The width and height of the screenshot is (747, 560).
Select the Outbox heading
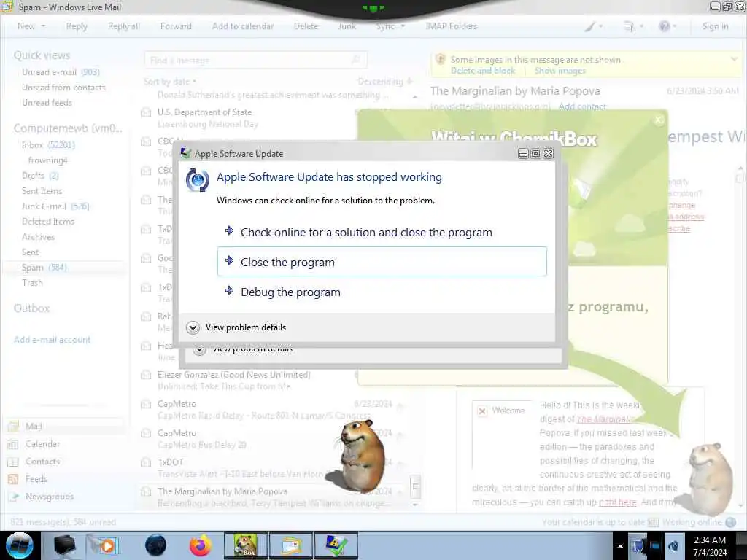pos(31,308)
